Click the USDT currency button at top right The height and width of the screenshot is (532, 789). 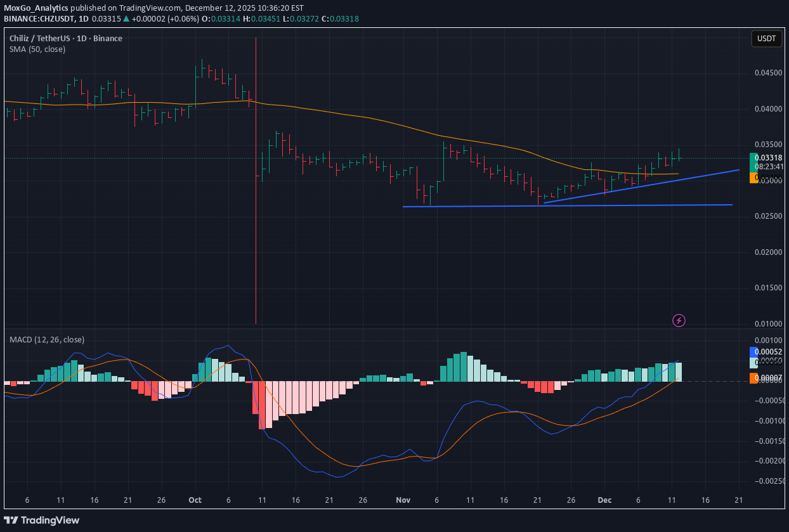tap(766, 39)
